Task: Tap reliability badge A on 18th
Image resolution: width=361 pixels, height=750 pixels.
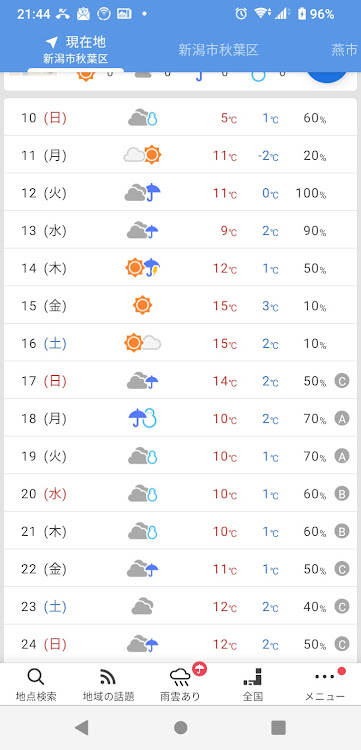Action: coord(341,419)
